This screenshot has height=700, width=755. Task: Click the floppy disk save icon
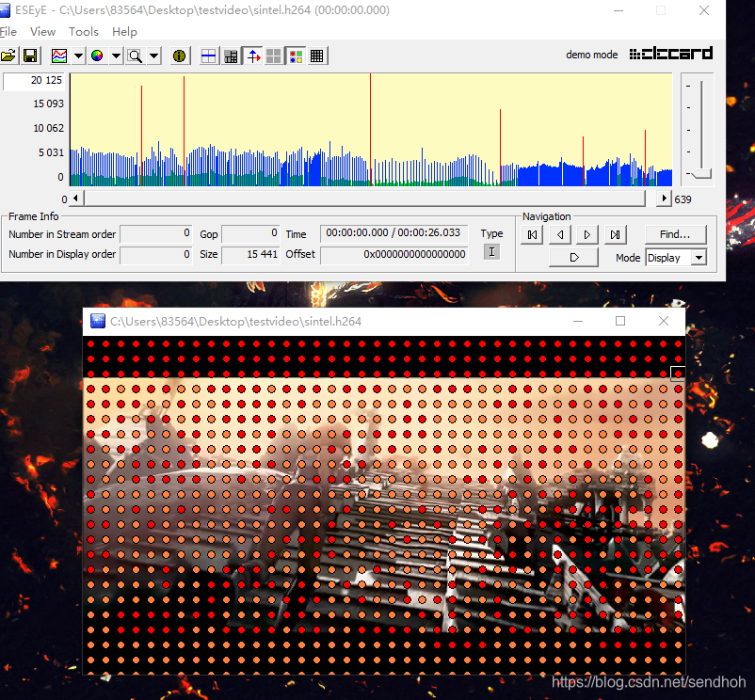pyautogui.click(x=30, y=56)
